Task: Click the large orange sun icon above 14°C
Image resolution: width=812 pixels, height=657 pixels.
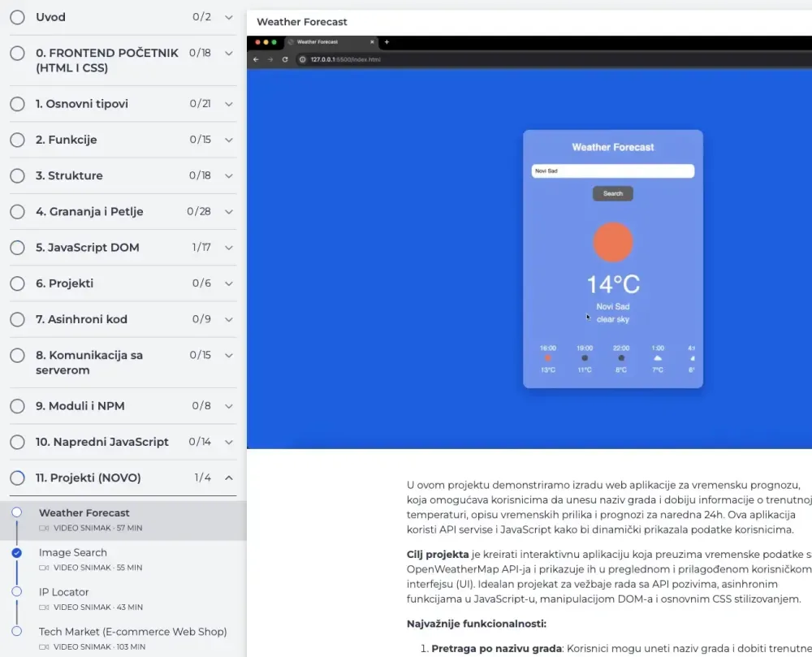Action: 612,242
